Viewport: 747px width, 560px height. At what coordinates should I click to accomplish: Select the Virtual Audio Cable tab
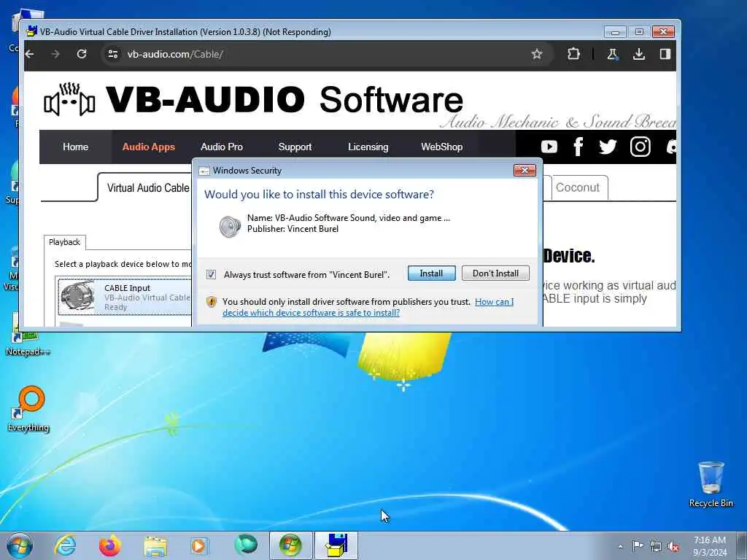[147, 187]
